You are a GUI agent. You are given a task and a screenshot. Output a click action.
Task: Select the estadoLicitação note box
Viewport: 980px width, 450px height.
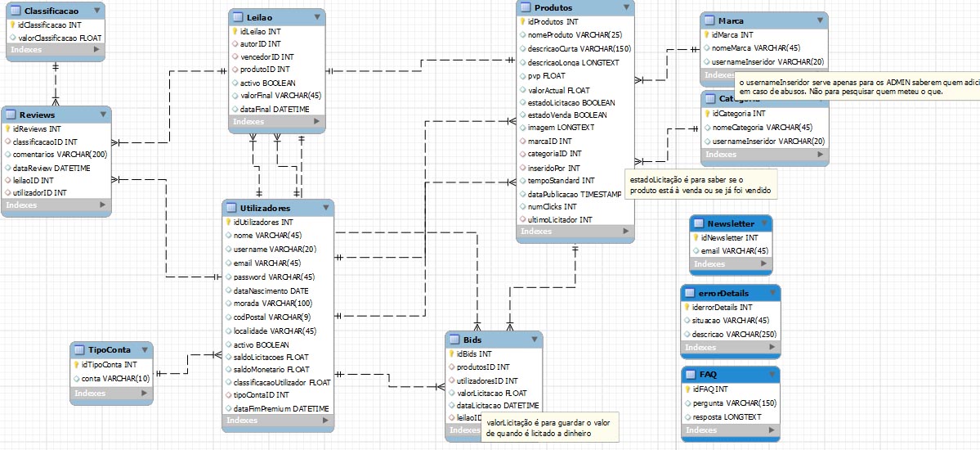[700, 184]
